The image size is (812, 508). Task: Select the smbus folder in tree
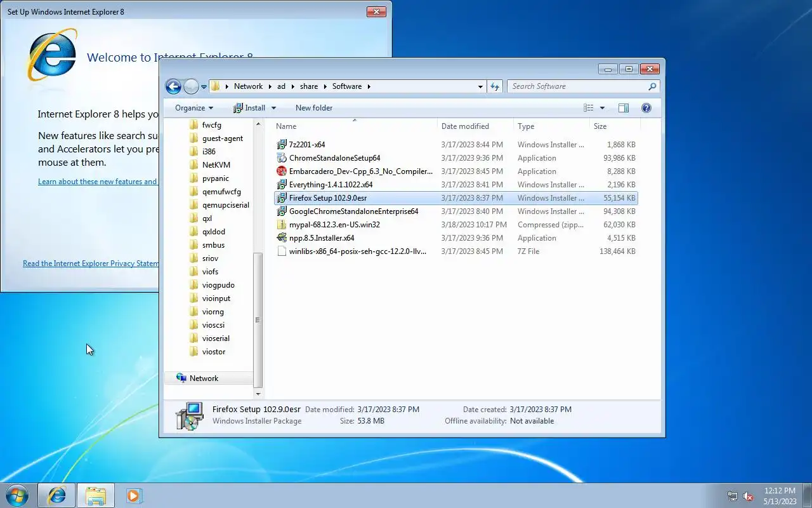pyautogui.click(x=207, y=245)
